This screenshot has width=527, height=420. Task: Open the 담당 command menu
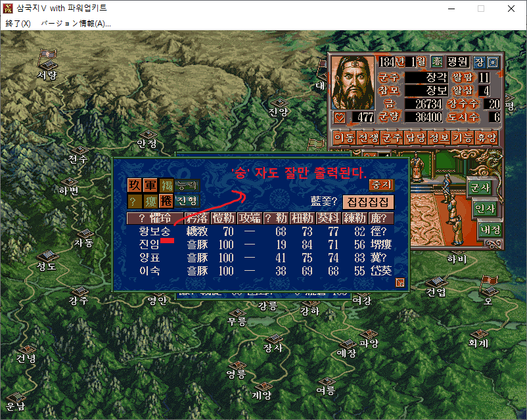click(415, 137)
